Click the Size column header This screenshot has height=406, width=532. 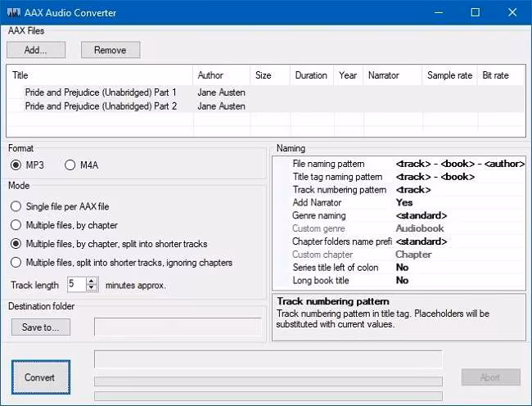(270, 75)
